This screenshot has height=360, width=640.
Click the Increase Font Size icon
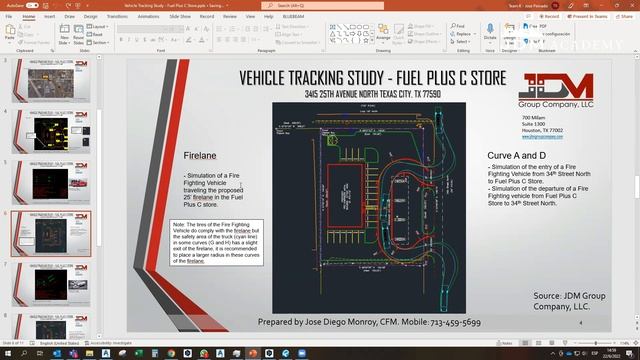(188, 29)
